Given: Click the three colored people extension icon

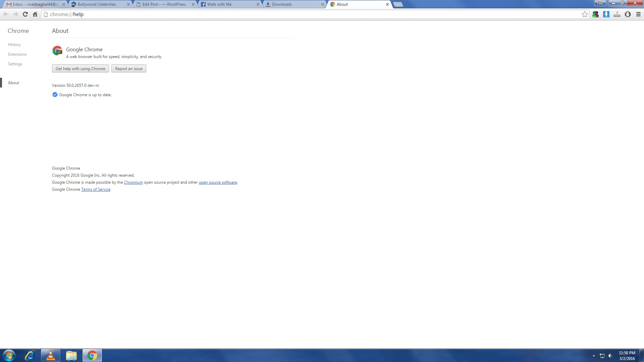Looking at the screenshot, I should [595, 14].
